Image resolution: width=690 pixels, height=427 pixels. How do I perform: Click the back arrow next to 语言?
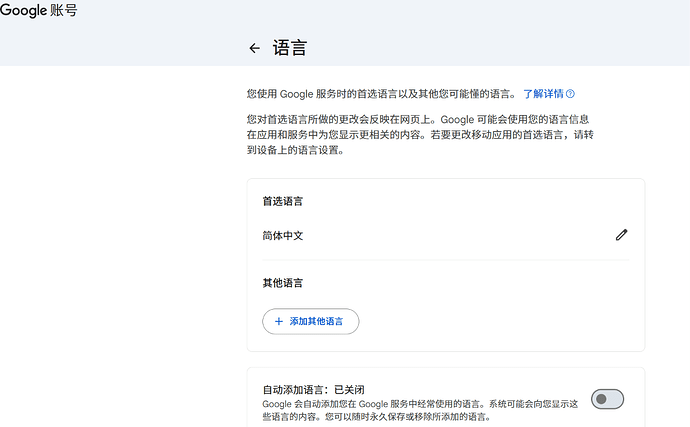click(x=254, y=48)
